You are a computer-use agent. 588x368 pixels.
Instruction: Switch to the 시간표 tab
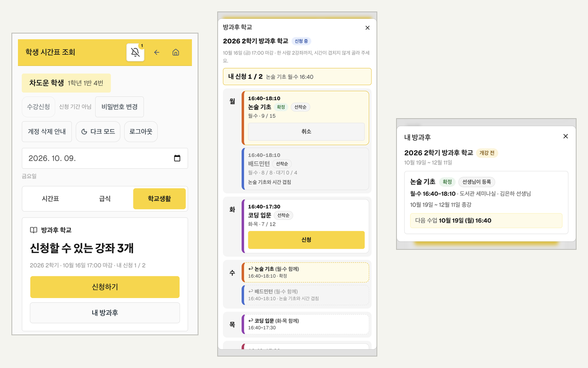pyautogui.click(x=51, y=199)
